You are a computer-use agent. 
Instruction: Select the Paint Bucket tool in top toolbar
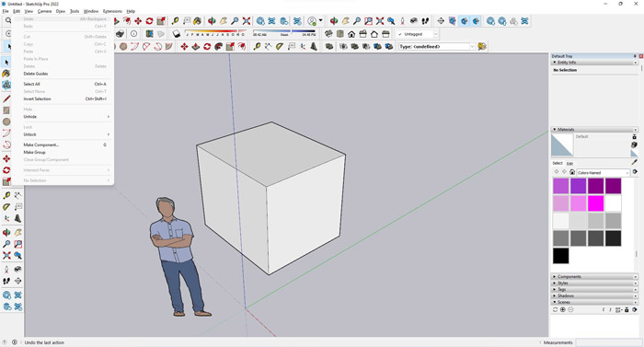click(198, 21)
